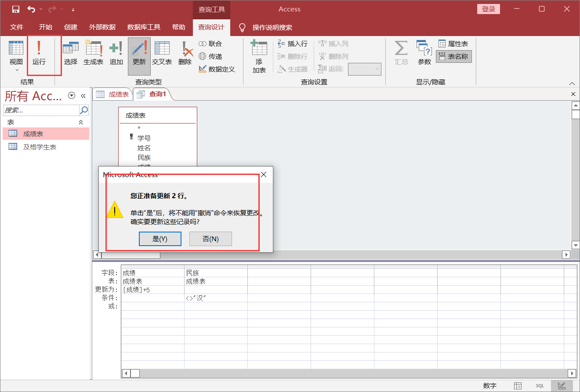Image resolution: width=580 pixels, height=392 pixels.
Task: Click the Undo arrow icon
Action: pos(31,9)
